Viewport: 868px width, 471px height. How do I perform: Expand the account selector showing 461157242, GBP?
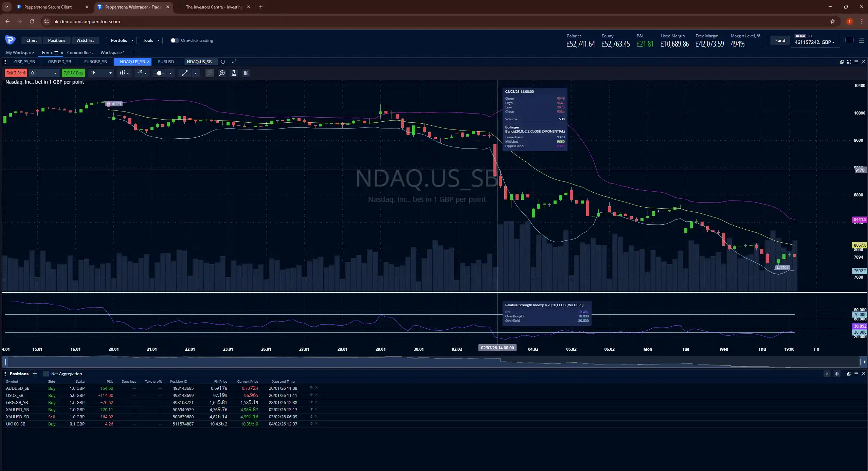tap(816, 42)
